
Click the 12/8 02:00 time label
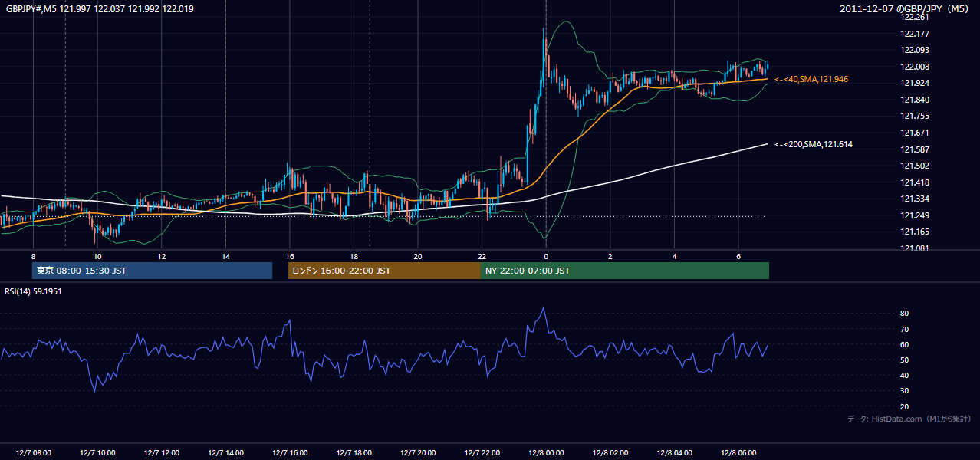coord(610,453)
